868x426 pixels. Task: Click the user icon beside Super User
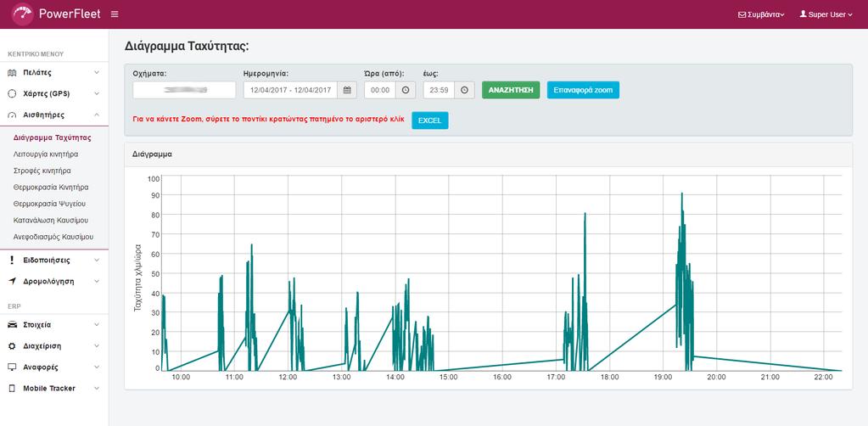[x=804, y=14]
